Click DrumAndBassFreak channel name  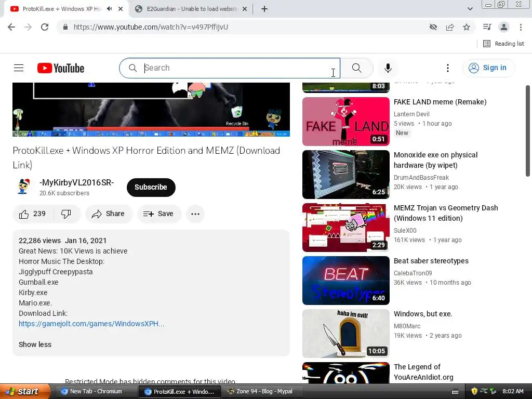[421, 178]
